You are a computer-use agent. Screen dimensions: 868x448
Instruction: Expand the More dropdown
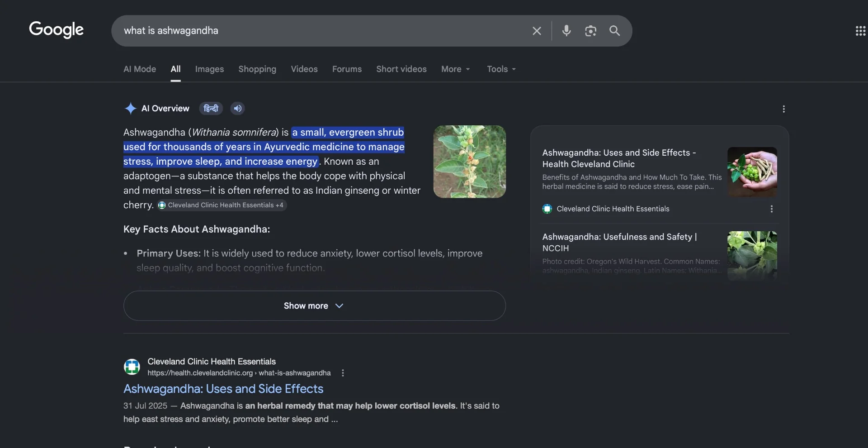[x=456, y=69]
